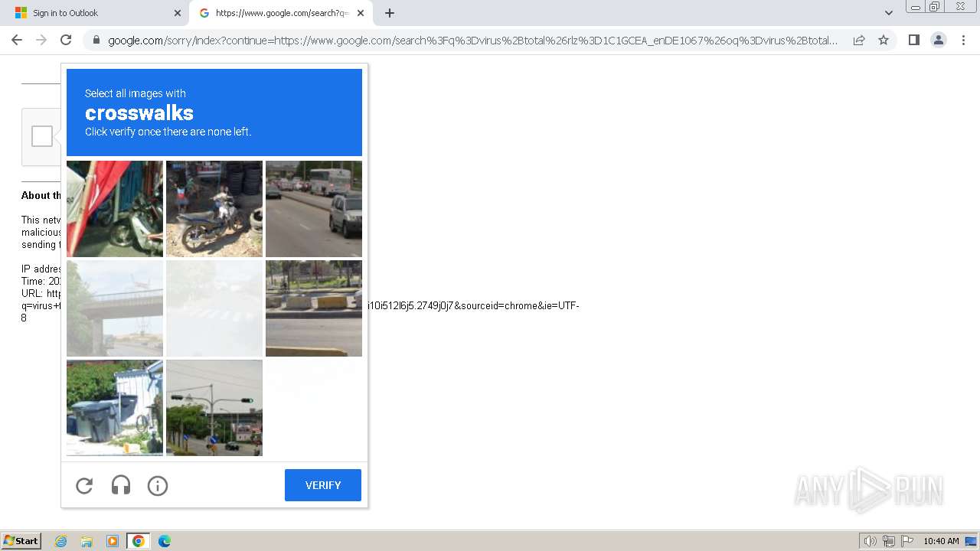Image resolution: width=980 pixels, height=551 pixels.
Task: Go forward to next page
Action: pos(41,40)
